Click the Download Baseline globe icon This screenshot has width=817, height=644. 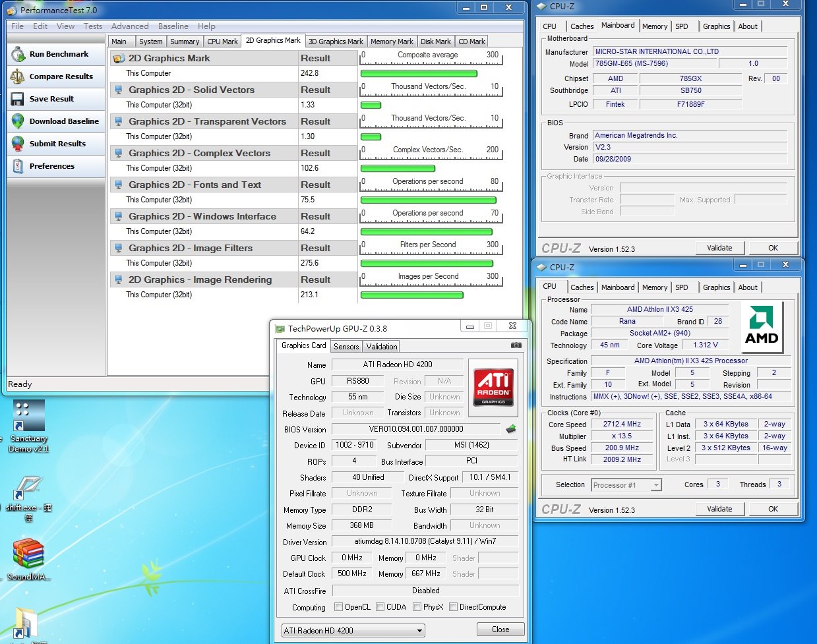point(18,121)
